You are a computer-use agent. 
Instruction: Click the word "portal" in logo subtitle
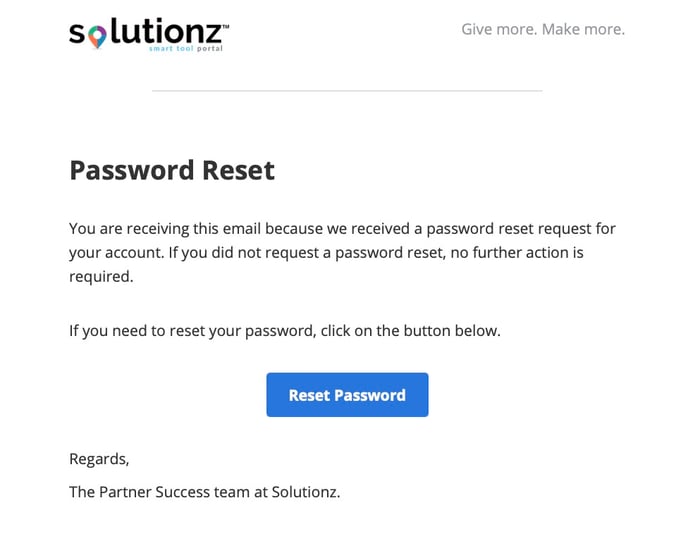pos(210,49)
